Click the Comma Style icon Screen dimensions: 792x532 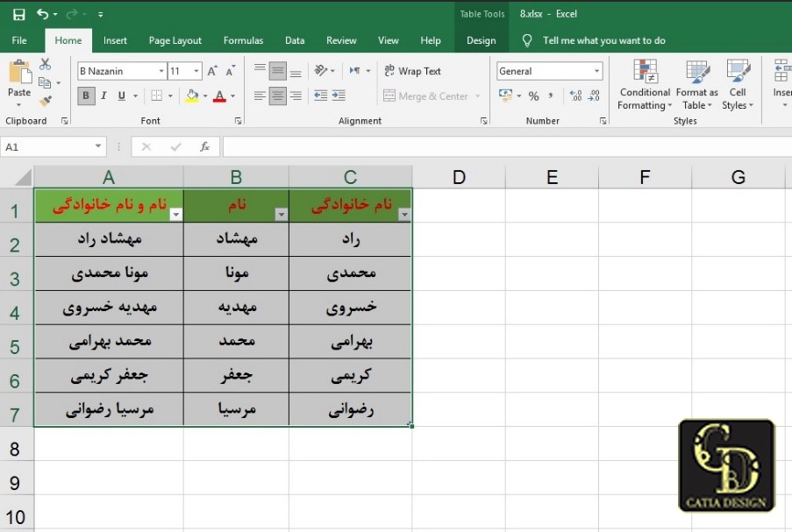point(551,96)
